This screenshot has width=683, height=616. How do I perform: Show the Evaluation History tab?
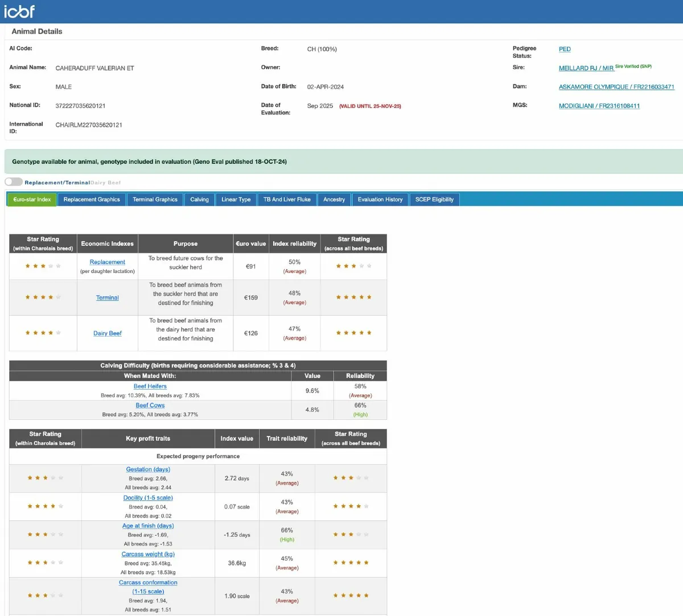coord(380,200)
